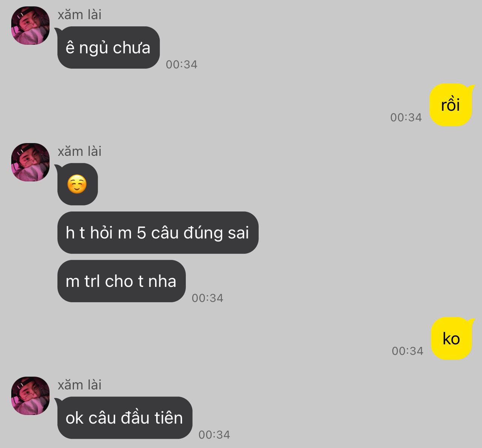Select the word "đúng sai" in the question message
This screenshot has width=482, height=448.
(216, 233)
